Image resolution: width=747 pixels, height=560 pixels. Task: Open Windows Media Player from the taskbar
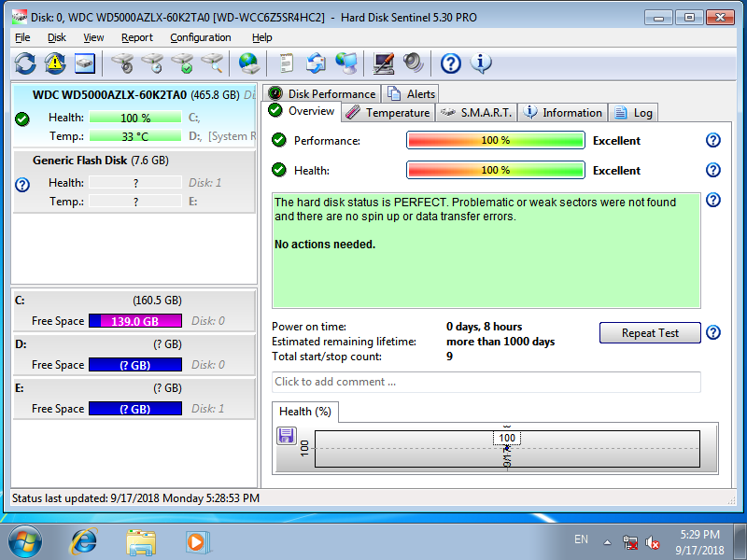197,542
